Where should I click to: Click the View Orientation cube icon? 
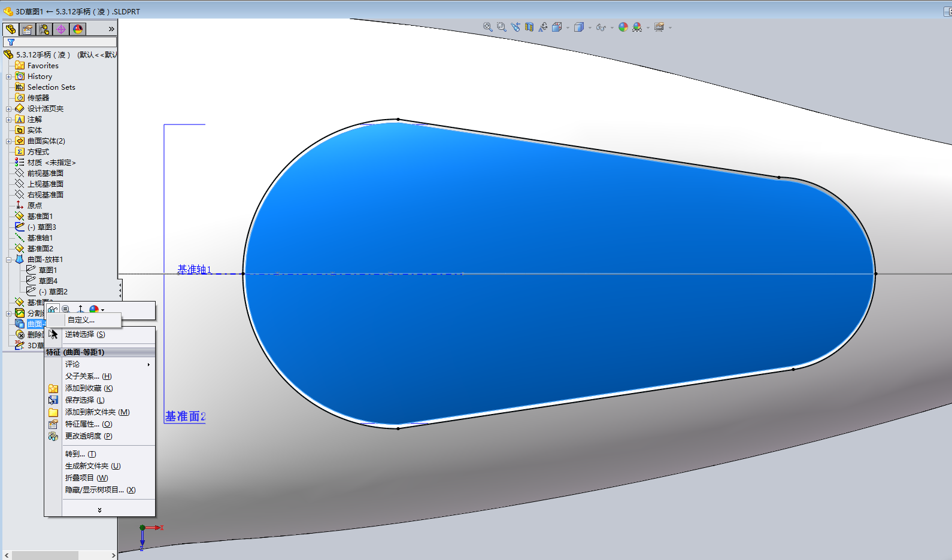tap(557, 27)
